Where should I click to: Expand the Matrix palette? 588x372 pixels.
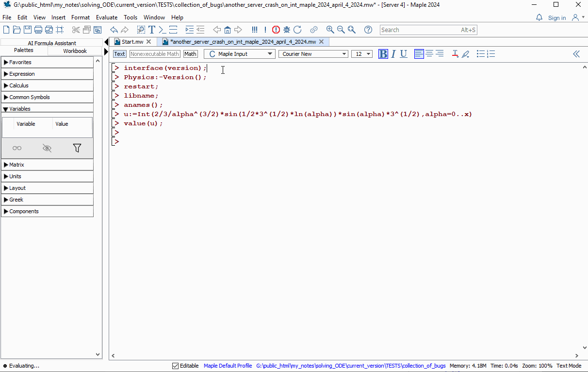pos(48,165)
